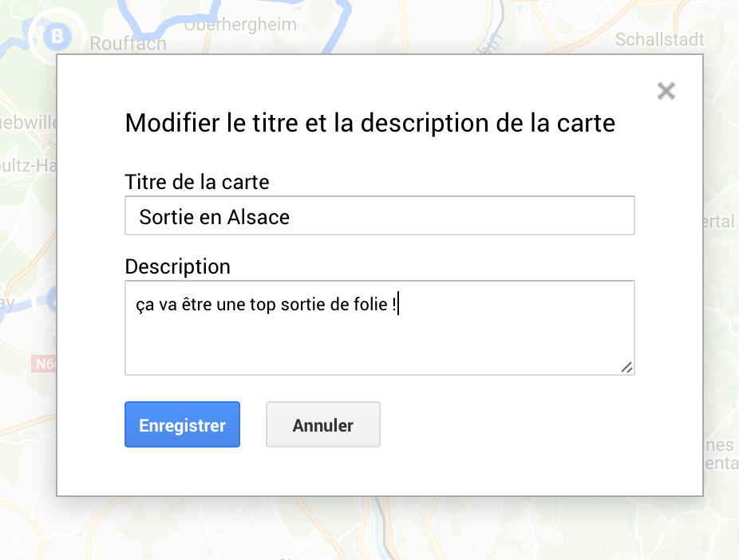Click the 'Titre de la carte' field label
This screenshot has width=739, height=560.
click(x=196, y=182)
